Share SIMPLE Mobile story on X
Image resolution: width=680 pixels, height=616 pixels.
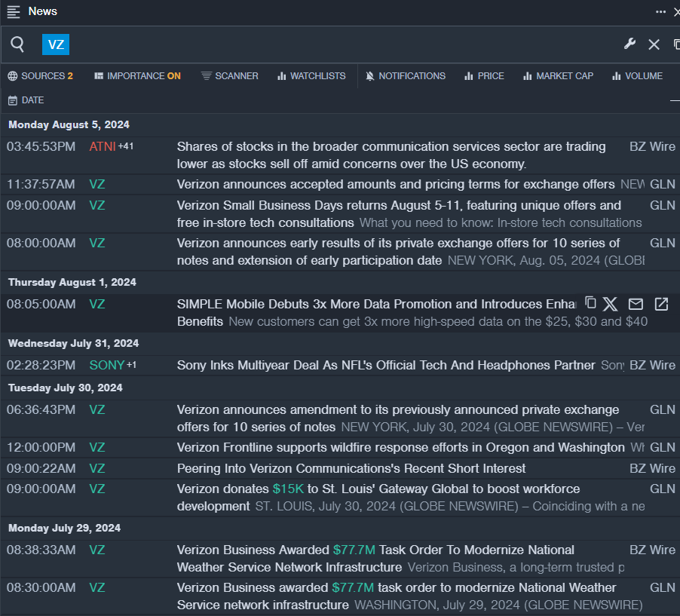click(x=610, y=304)
